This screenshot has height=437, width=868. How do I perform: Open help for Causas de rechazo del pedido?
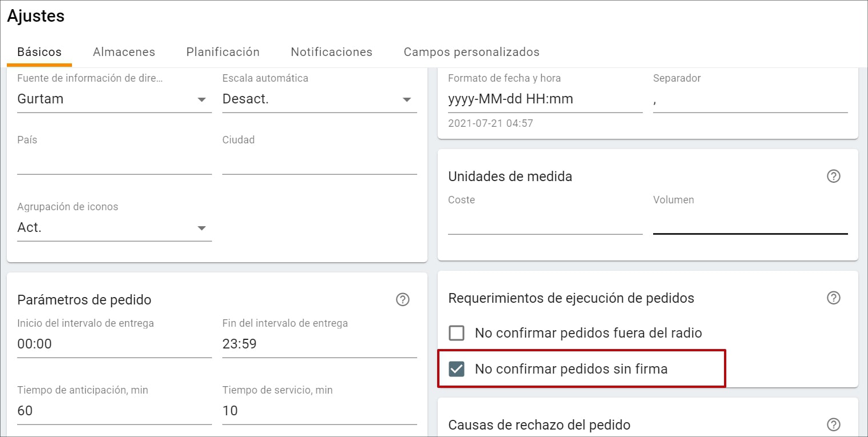tap(834, 425)
